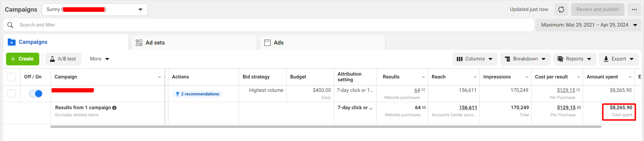Open the Export dropdown
Screen dimensions: 644x141
pos(619,59)
